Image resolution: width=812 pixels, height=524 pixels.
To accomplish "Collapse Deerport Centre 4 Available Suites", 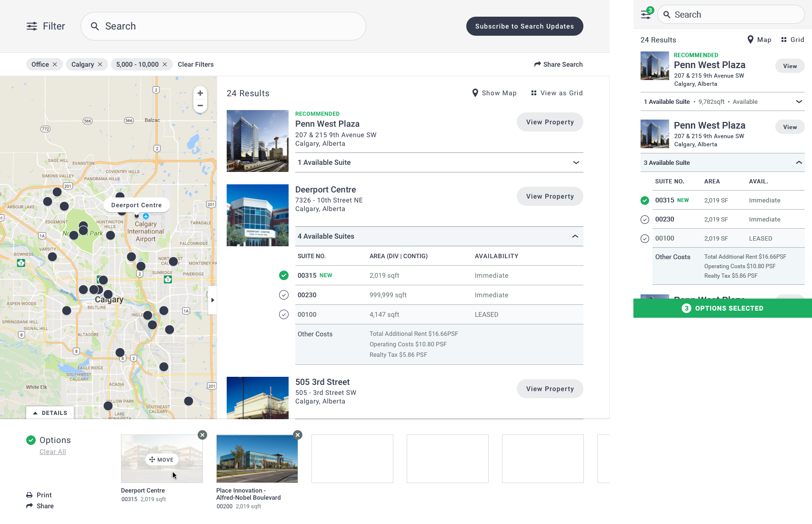I will click(439, 236).
